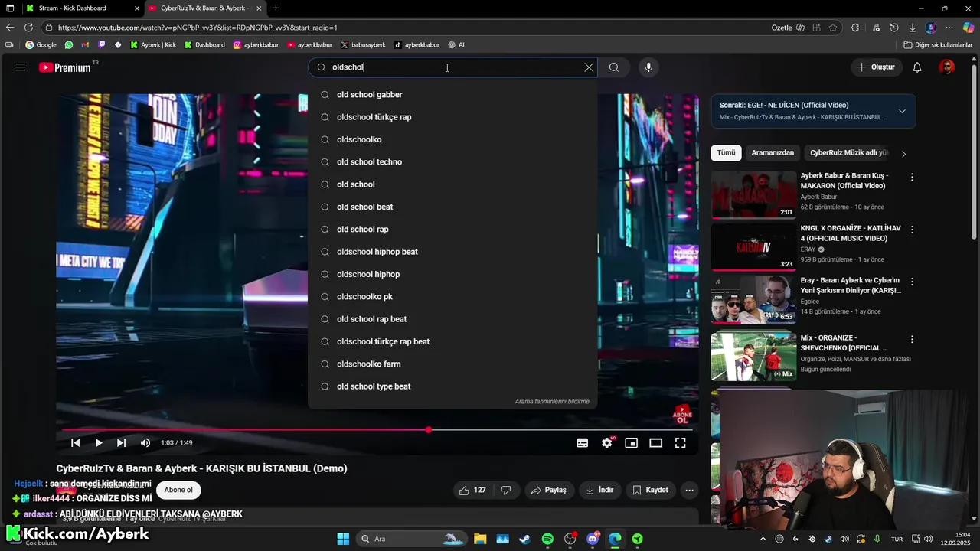Open the Google bookmark

(x=41, y=45)
